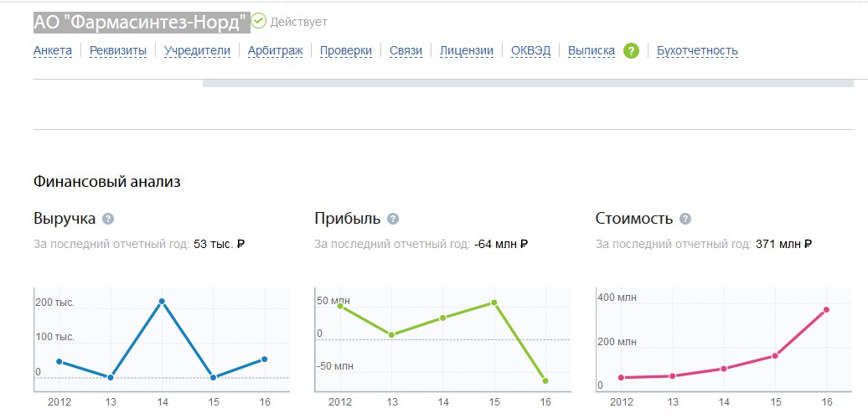
Task: Open the Бухотчетность link
Action: (x=697, y=51)
